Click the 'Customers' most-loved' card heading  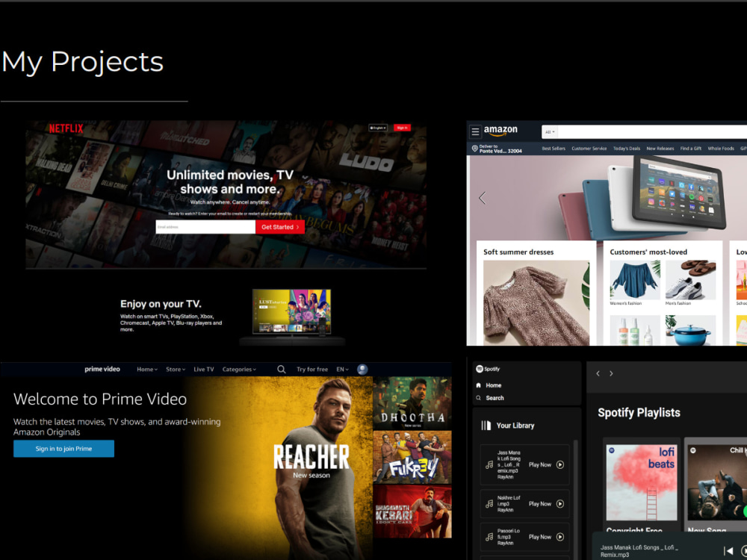pyautogui.click(x=648, y=252)
